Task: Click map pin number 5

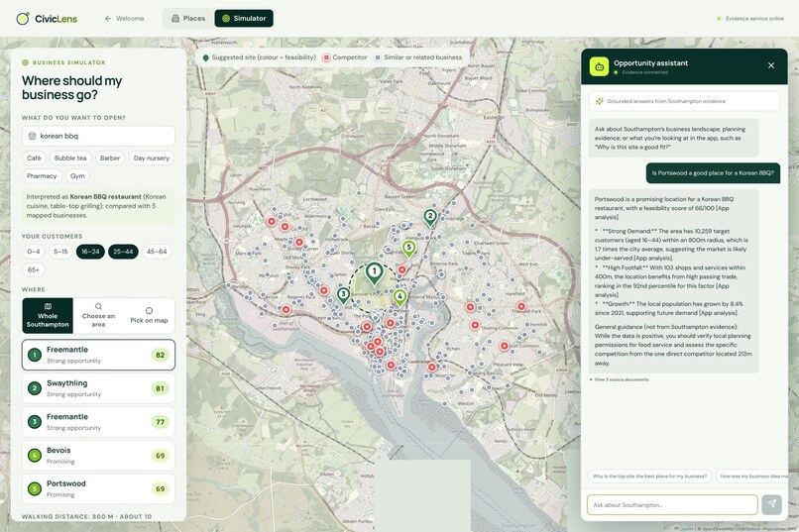Action: (x=408, y=249)
